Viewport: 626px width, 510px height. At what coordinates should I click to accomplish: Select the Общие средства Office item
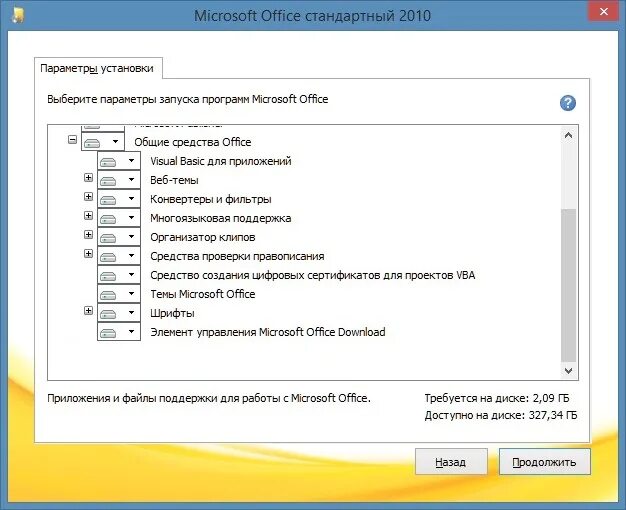(x=193, y=142)
